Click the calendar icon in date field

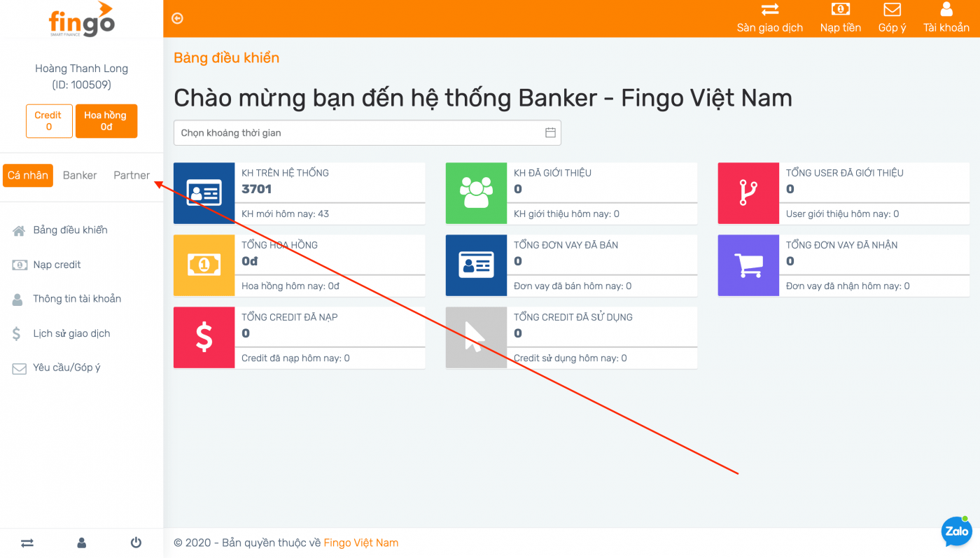click(550, 132)
